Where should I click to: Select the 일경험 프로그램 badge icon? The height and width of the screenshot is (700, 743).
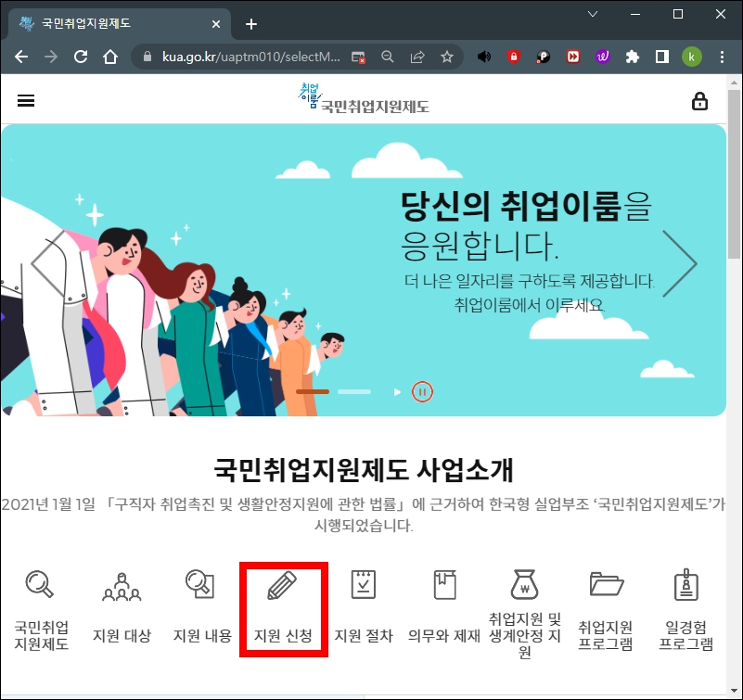tap(685, 585)
